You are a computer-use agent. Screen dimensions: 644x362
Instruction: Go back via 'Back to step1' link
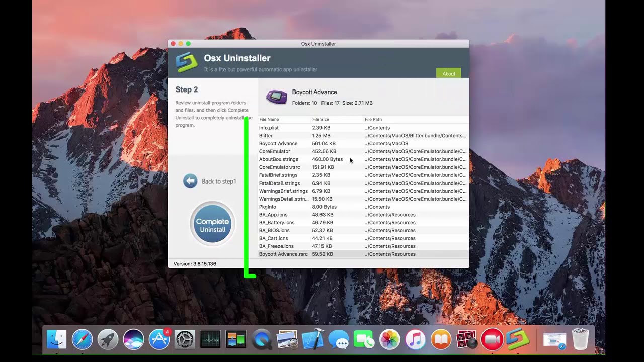tap(218, 182)
